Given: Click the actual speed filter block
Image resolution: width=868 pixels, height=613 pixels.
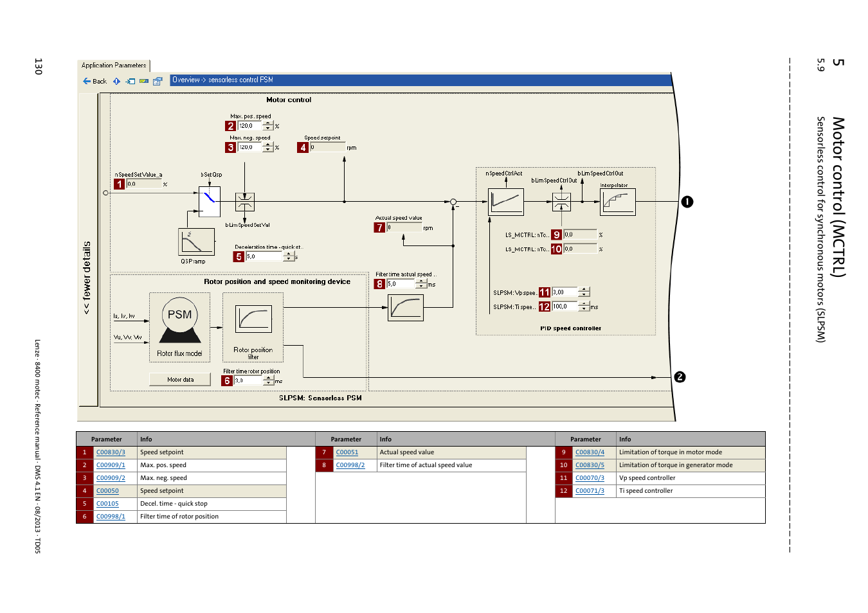Looking at the screenshot, I should pyautogui.click(x=406, y=307).
